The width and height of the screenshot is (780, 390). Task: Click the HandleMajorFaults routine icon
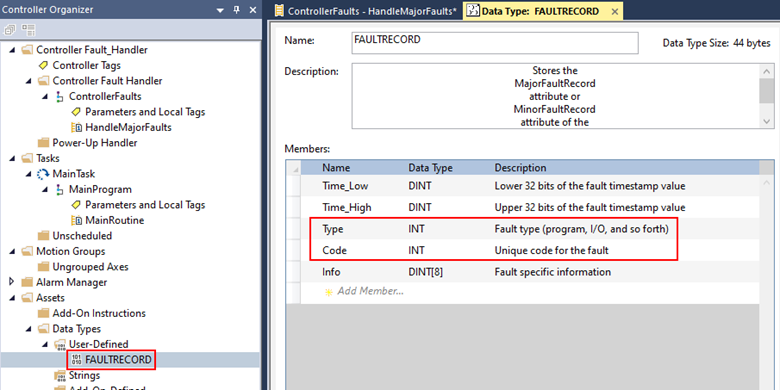[x=76, y=127]
